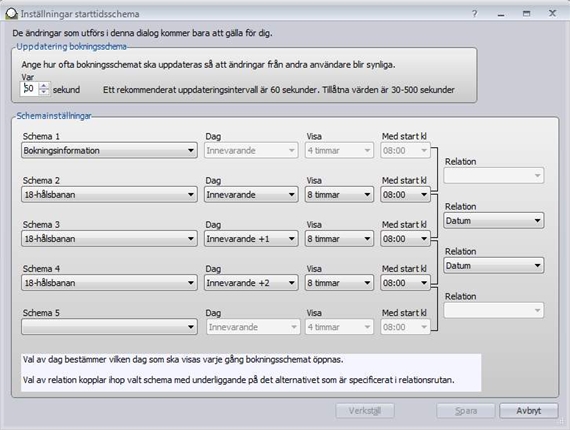Open the empty Schema 5 dropdown
The height and width of the screenshot is (430, 570).
click(109, 327)
